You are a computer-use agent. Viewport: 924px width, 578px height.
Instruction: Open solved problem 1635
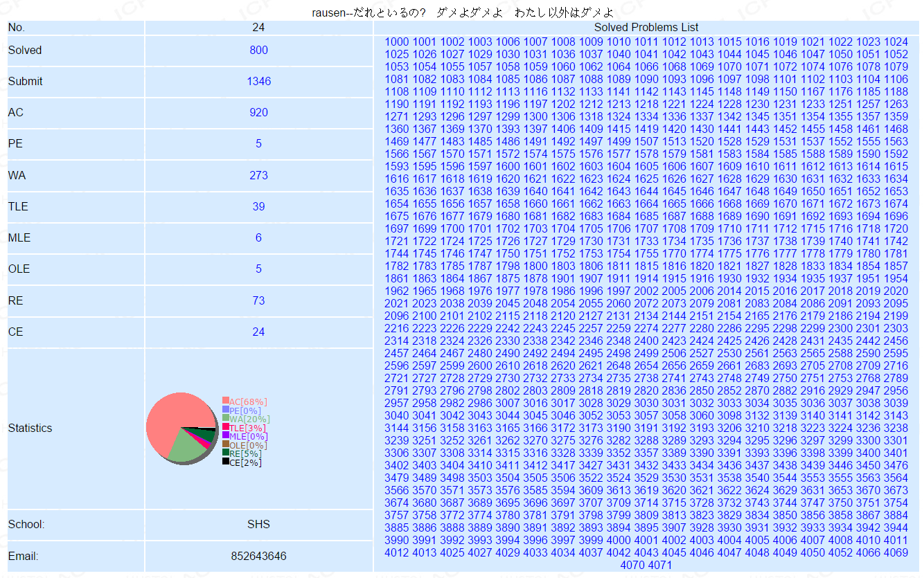click(397, 191)
